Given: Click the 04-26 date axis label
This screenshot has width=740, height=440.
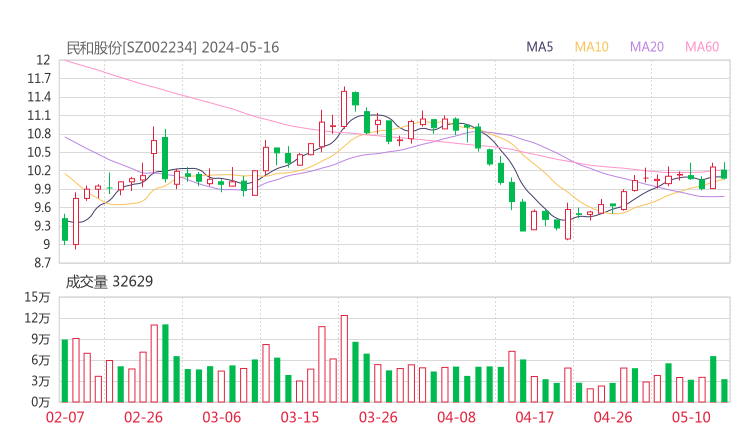Looking at the screenshot, I should click(613, 417).
